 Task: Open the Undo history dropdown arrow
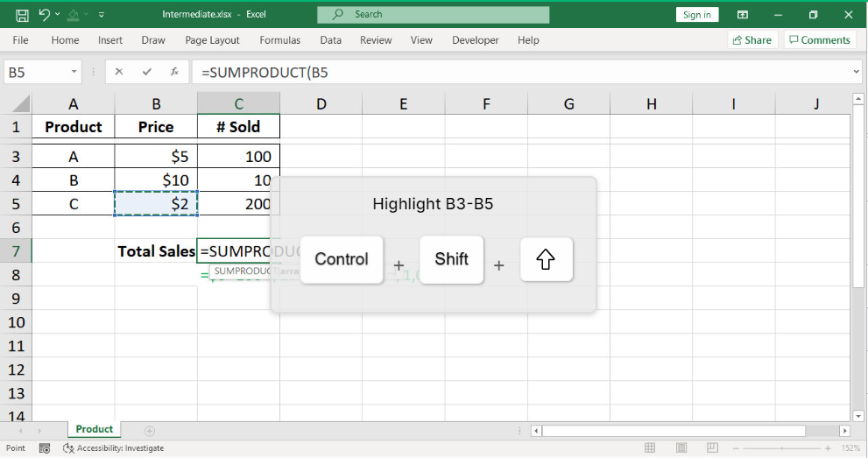point(58,14)
